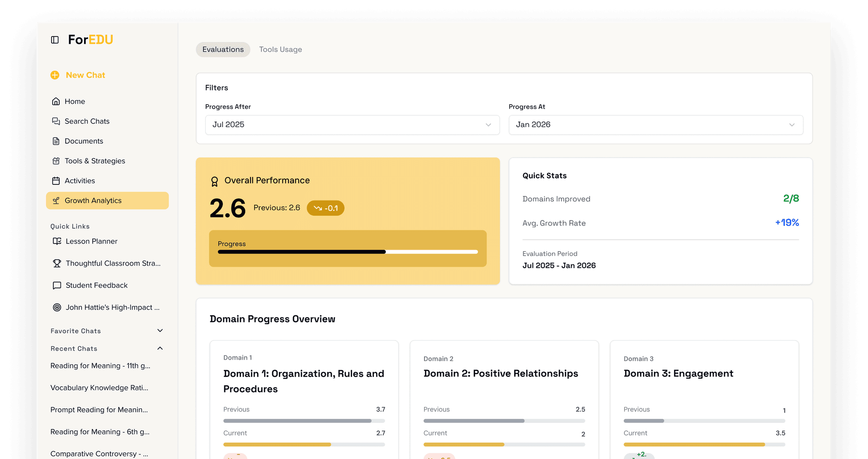Switch to the Tools Usage tab
Viewport: 868px width, 459px height.
pos(280,49)
